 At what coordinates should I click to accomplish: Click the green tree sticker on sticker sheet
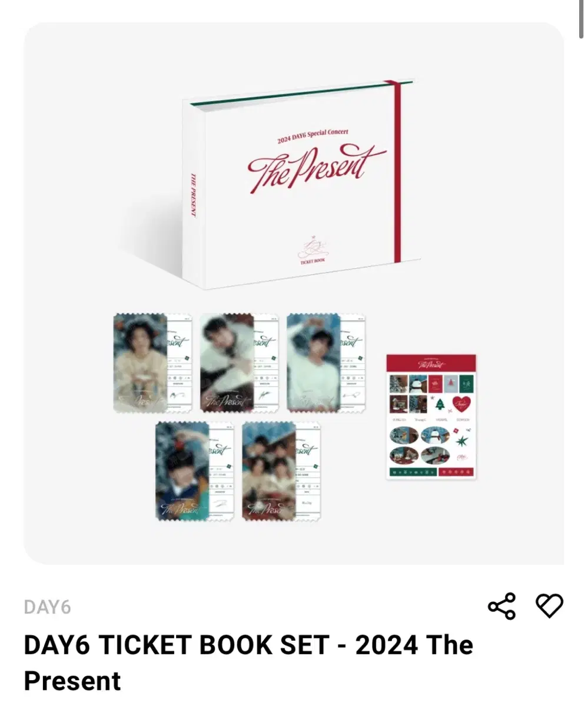(439, 404)
